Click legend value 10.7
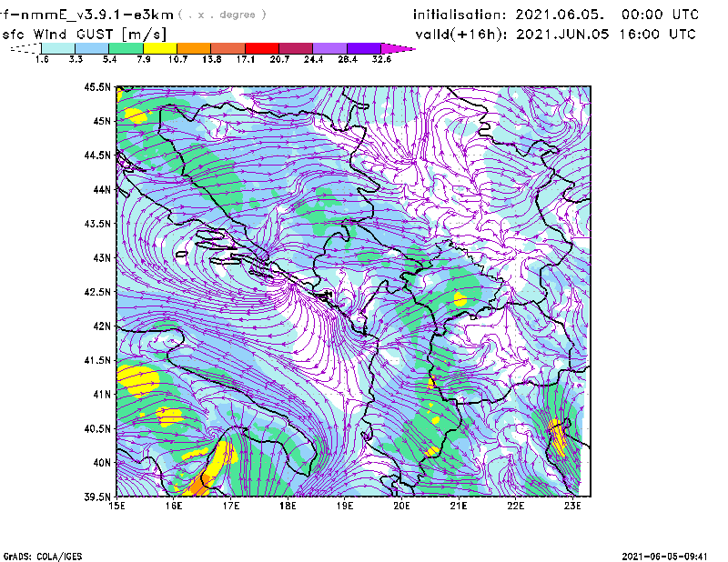Screen dimensions: 728x562 (177, 59)
